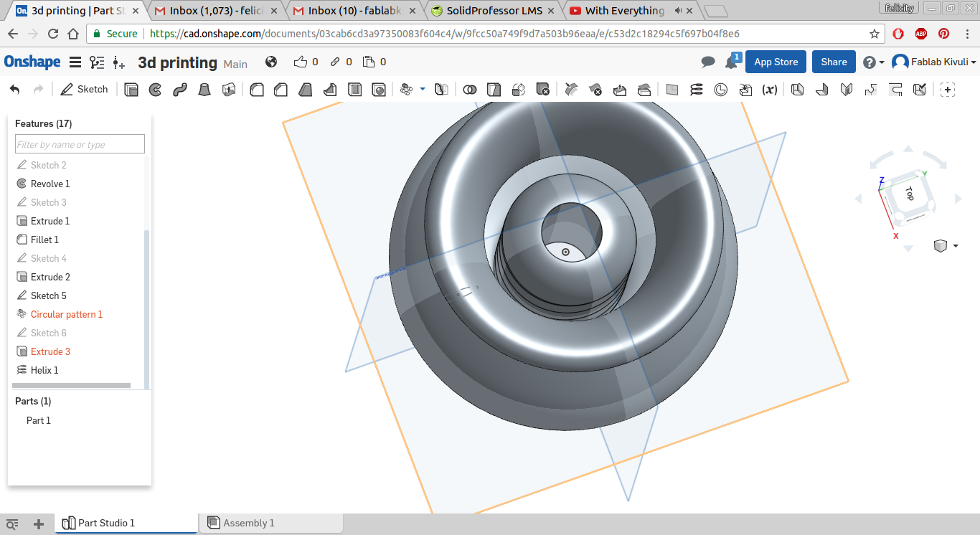Filter features by name or type
The height and width of the screenshot is (535, 980).
tap(80, 144)
